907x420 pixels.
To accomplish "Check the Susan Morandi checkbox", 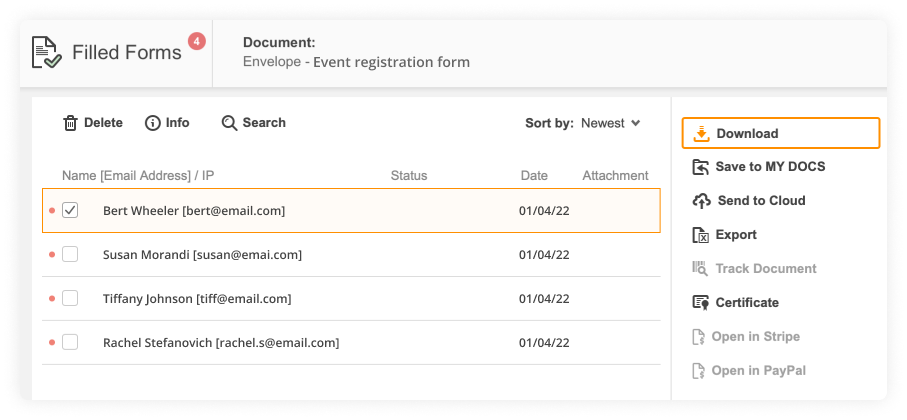I will [70, 254].
